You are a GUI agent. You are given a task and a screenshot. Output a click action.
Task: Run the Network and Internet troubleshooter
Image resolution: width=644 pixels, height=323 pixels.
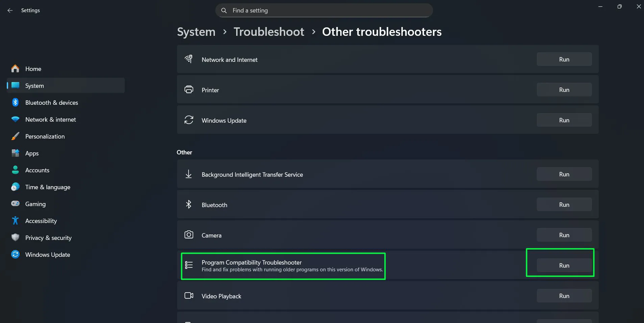564,59
